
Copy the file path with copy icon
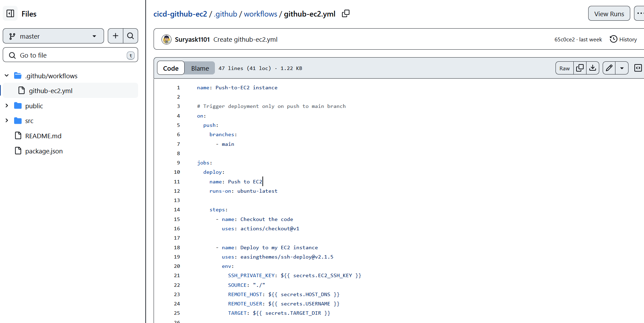(346, 13)
